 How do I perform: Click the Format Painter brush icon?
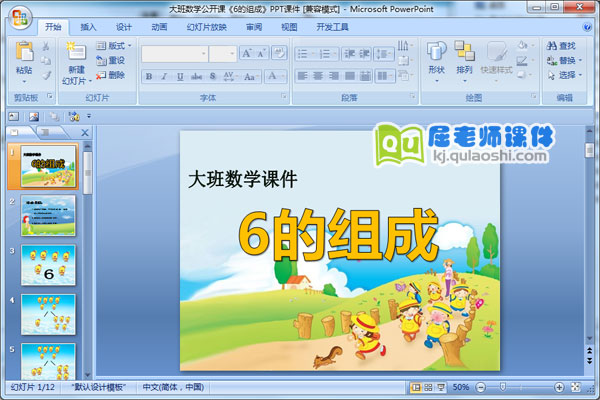coord(46,75)
